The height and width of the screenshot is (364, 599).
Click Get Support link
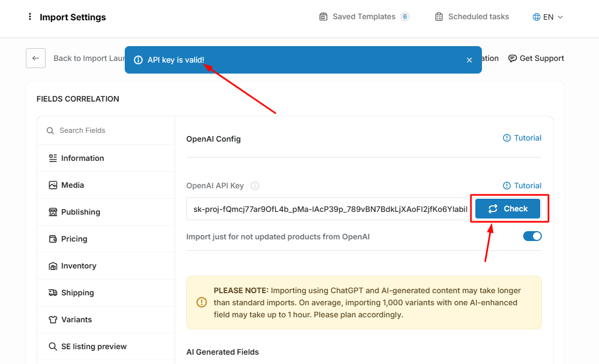pos(536,58)
